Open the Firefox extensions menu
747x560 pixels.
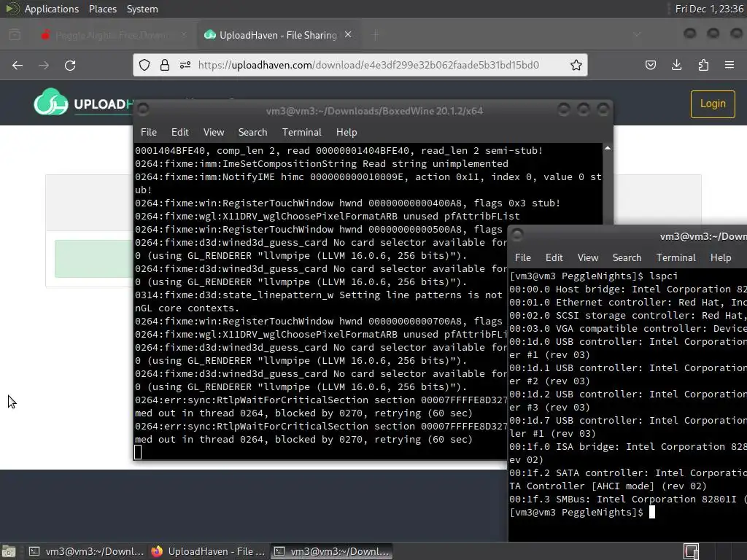703,65
